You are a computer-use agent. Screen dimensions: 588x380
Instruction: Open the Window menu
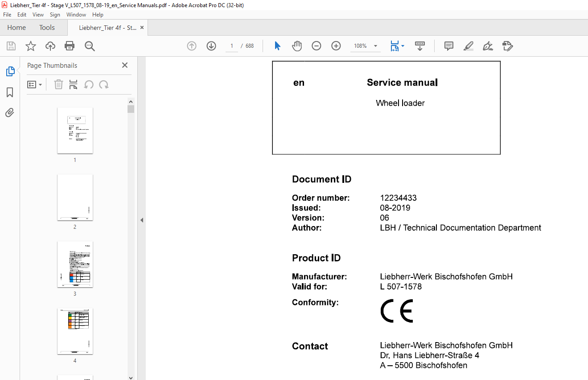tap(76, 15)
